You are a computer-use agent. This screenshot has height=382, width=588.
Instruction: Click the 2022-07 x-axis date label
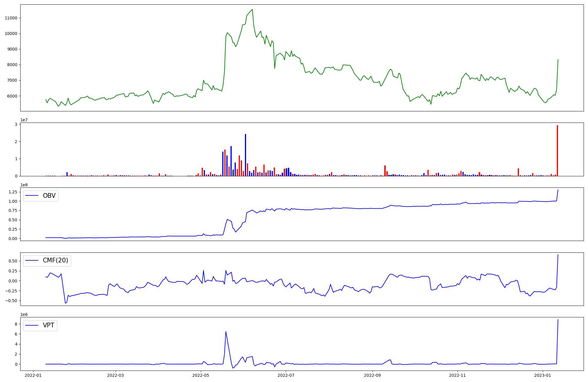[286, 375]
